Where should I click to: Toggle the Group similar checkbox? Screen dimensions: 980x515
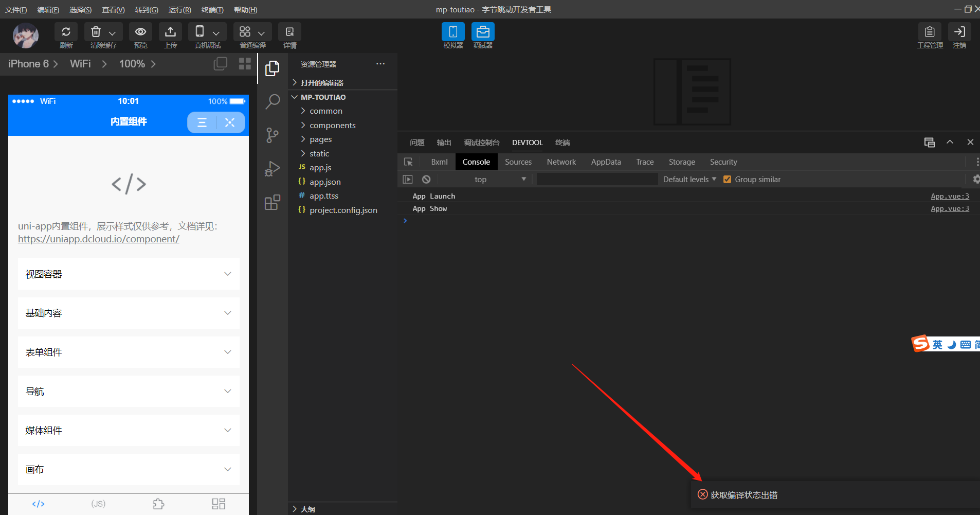[728, 180]
